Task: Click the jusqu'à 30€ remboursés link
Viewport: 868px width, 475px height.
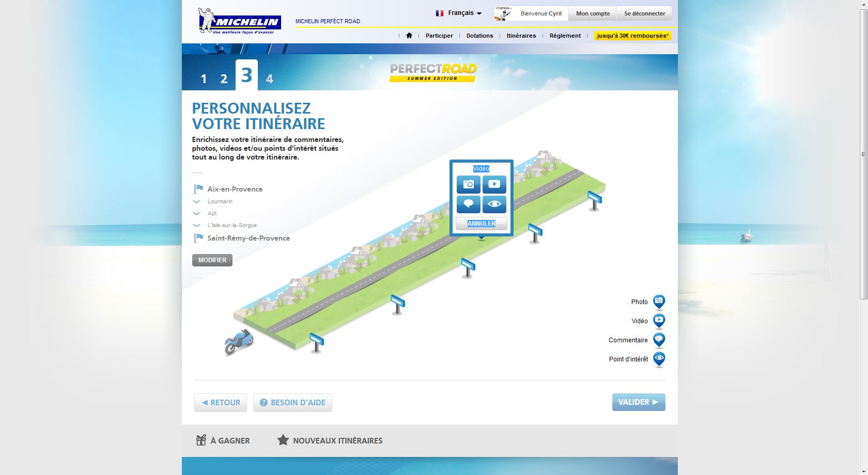Action: (633, 36)
